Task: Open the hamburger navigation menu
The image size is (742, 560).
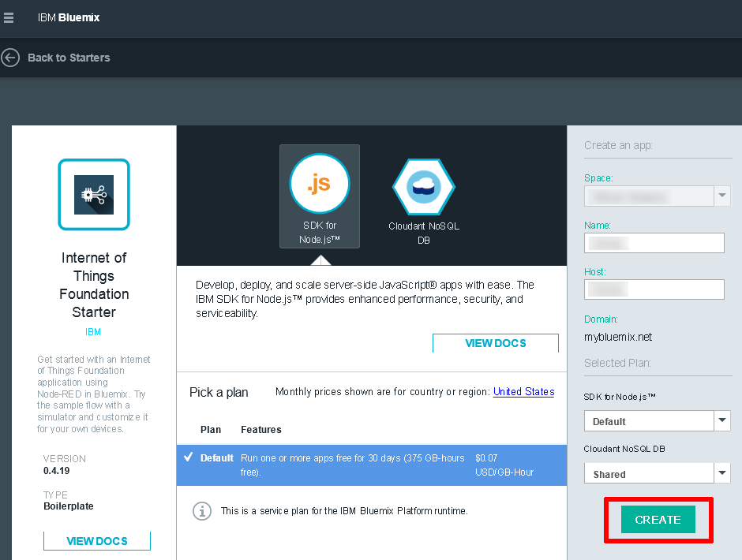Action: (x=8, y=17)
